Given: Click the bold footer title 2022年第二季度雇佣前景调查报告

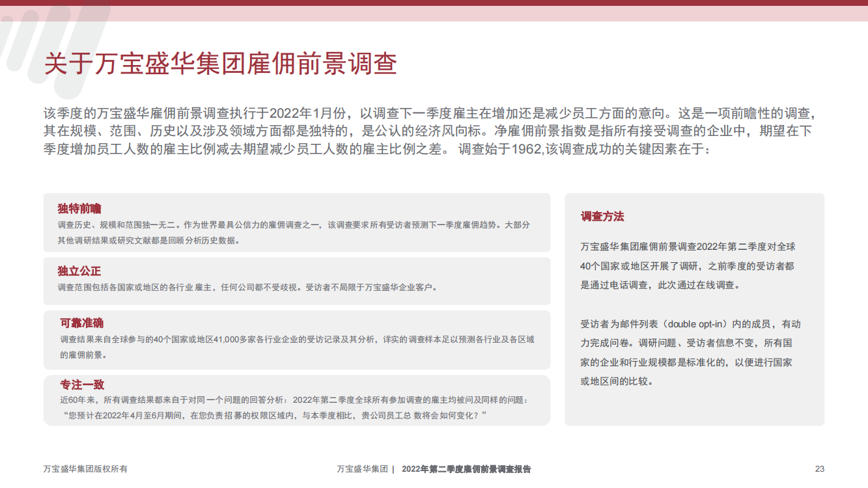Looking at the screenshot, I should click(x=466, y=468).
